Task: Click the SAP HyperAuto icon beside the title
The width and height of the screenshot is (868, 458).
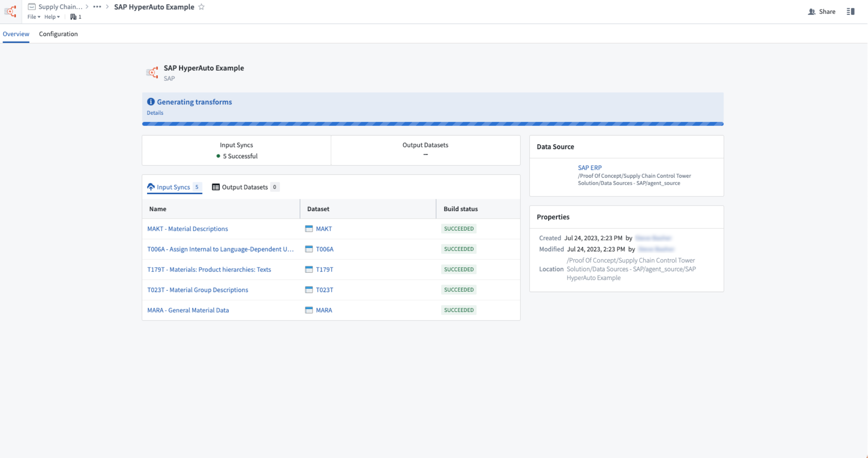Action: (152, 73)
